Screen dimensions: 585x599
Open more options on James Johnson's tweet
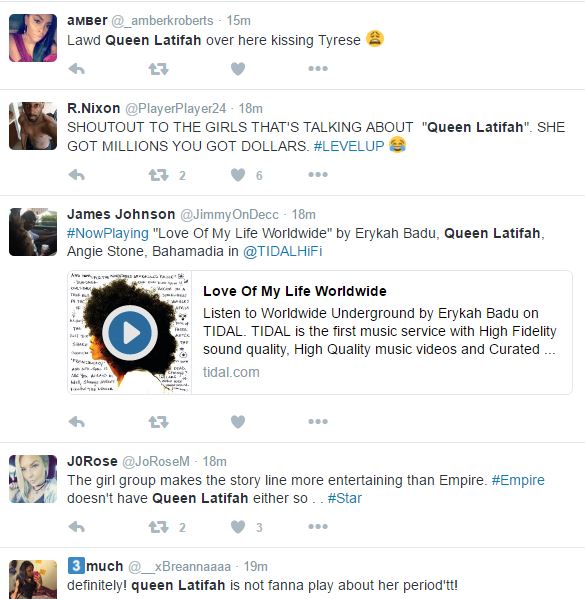(x=318, y=421)
